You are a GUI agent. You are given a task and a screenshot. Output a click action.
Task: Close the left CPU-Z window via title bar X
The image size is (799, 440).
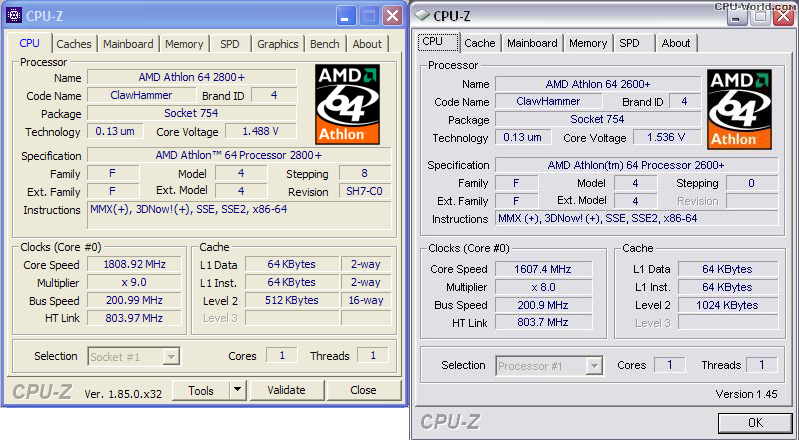392,16
